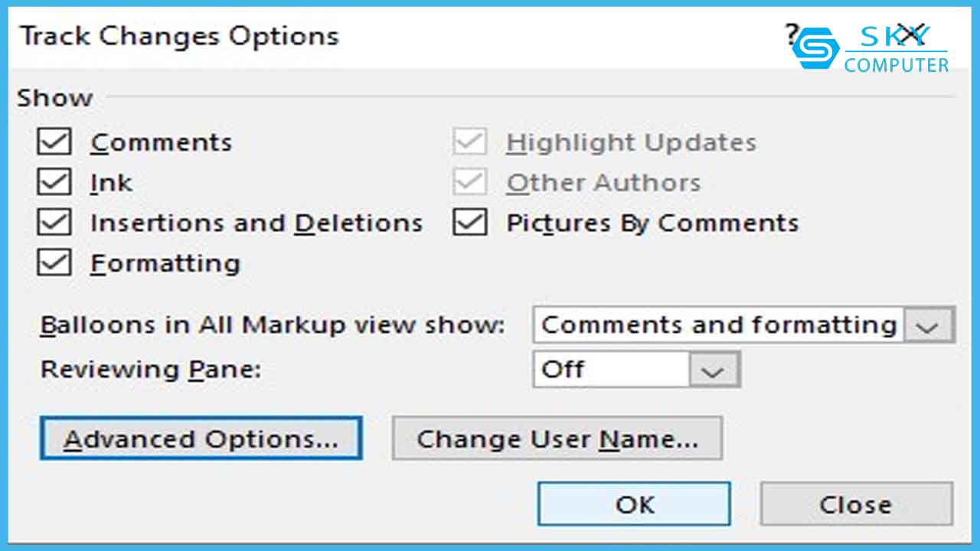Open the Balloons view dropdown arrow
This screenshot has height=551, width=980.
pos(928,325)
